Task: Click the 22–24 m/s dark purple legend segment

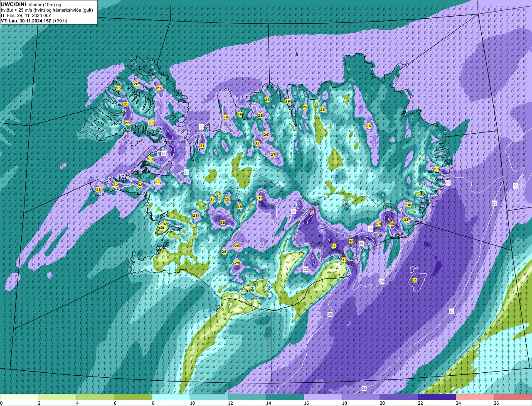Action: (x=437, y=397)
